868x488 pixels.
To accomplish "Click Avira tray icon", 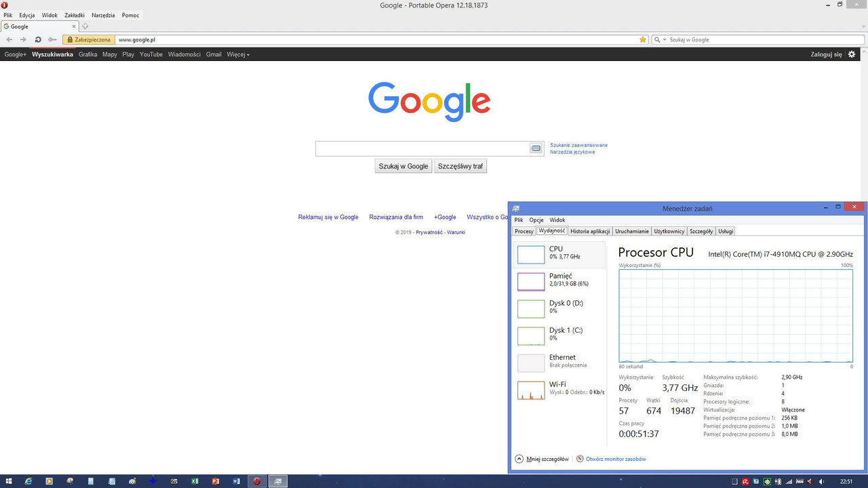I will (x=745, y=481).
